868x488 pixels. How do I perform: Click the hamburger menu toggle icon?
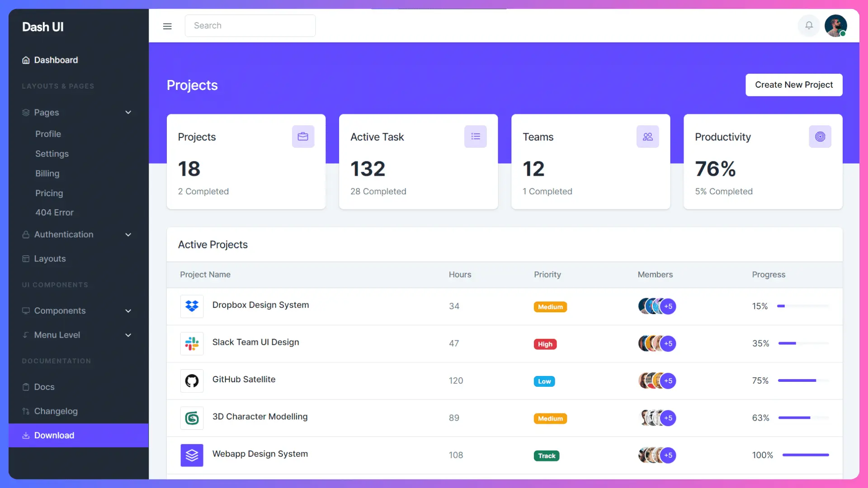pyautogui.click(x=167, y=26)
